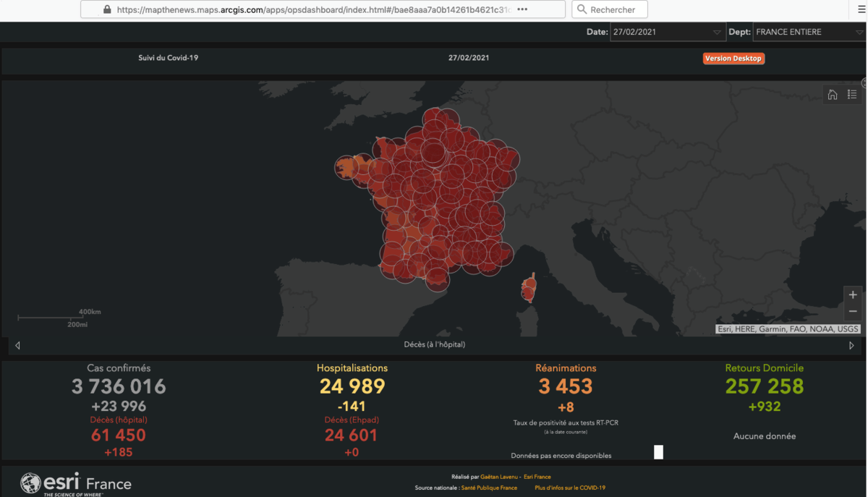Click the +23 996 daily cases change
The image size is (868, 497).
point(119,407)
